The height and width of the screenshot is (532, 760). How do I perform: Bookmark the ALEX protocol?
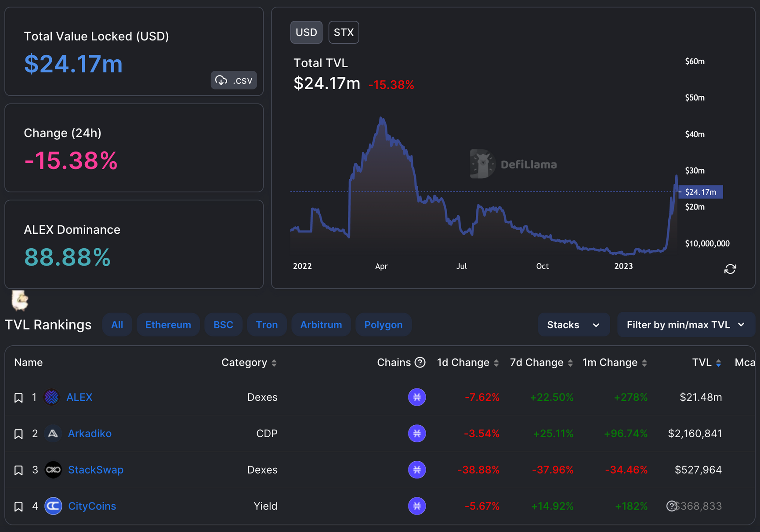[18, 397]
